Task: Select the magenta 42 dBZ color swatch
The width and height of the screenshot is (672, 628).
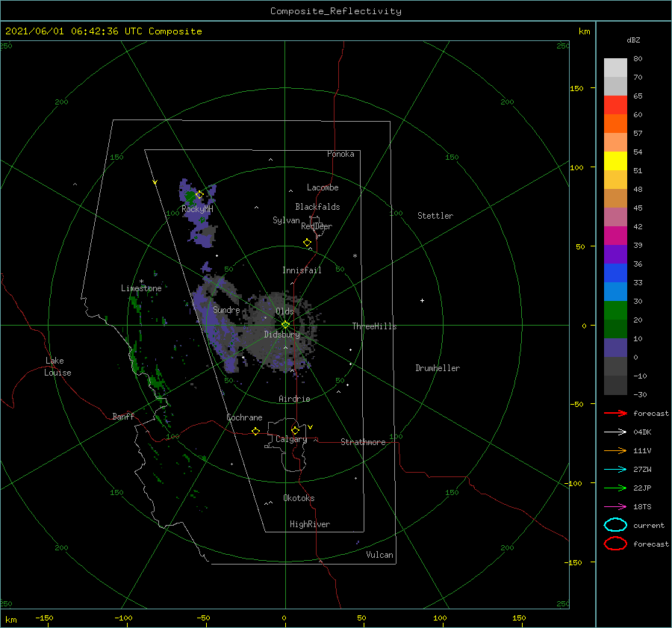Action: point(615,236)
